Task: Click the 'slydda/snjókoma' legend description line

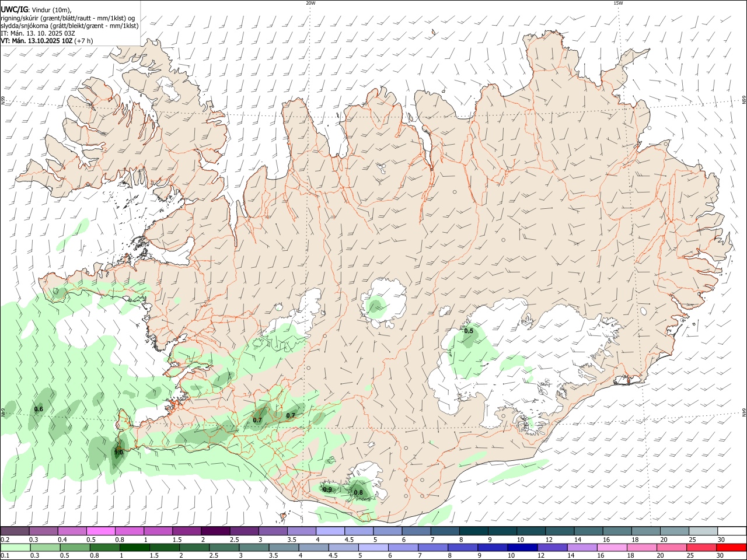Action: click(x=69, y=26)
